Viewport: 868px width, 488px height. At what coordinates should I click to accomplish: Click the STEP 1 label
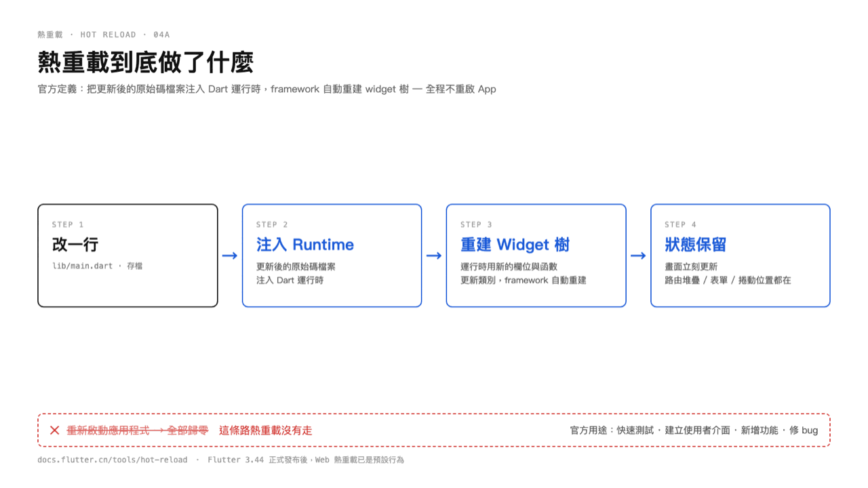pyautogui.click(x=68, y=224)
